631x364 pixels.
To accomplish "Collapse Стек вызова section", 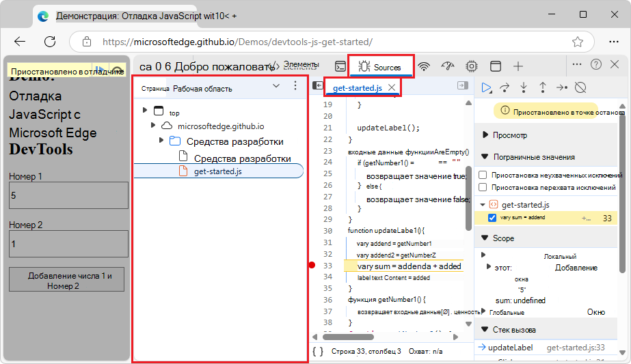I will [x=485, y=329].
